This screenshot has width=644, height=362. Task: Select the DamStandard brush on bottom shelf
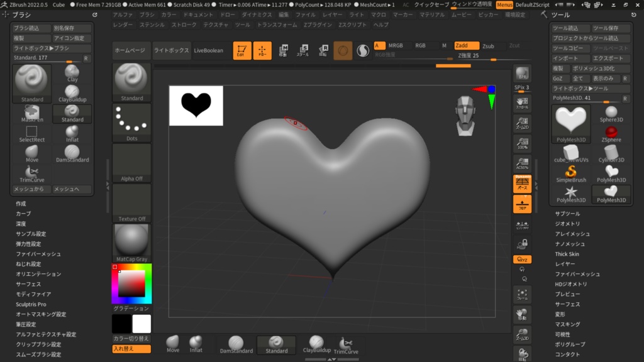tap(236, 345)
